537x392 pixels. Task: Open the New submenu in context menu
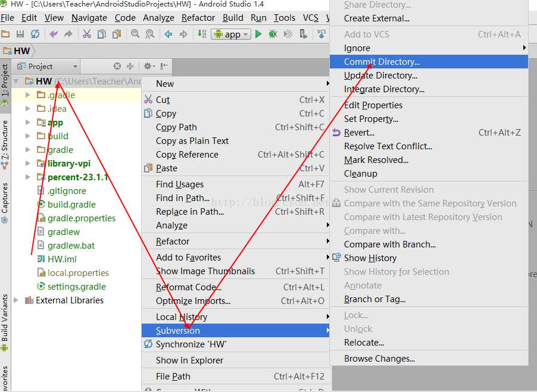click(236, 83)
